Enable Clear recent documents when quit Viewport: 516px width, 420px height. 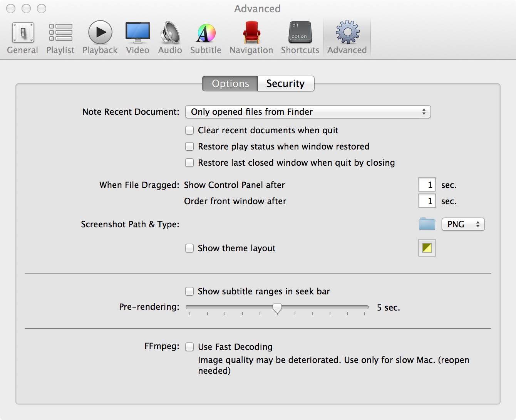click(x=189, y=130)
